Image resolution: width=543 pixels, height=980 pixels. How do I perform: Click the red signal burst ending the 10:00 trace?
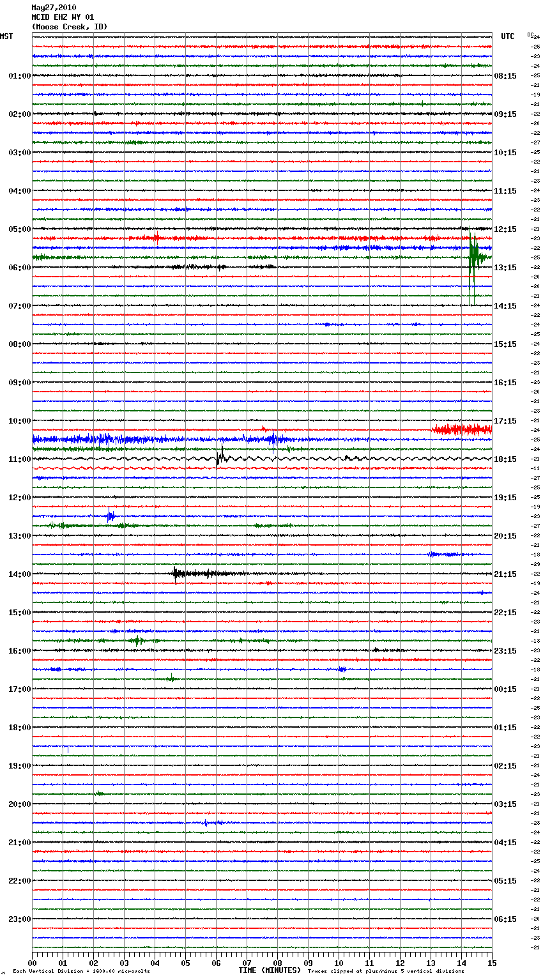(461, 430)
